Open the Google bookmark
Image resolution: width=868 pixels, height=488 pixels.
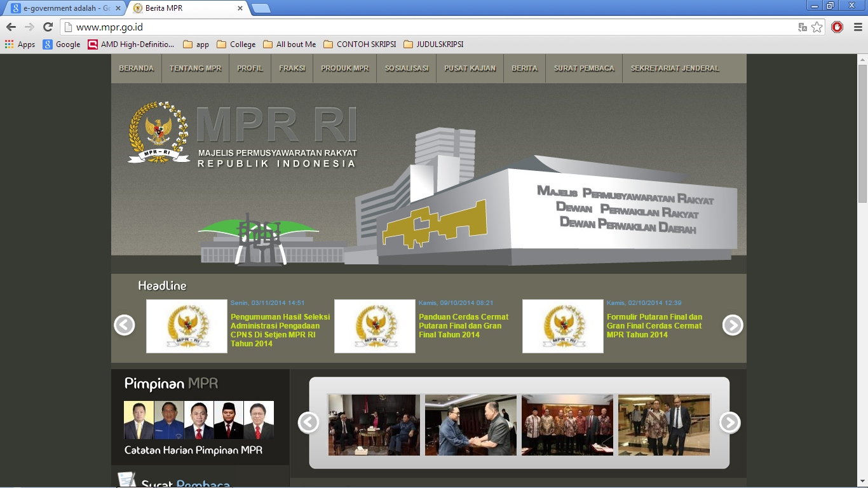[x=62, y=44]
